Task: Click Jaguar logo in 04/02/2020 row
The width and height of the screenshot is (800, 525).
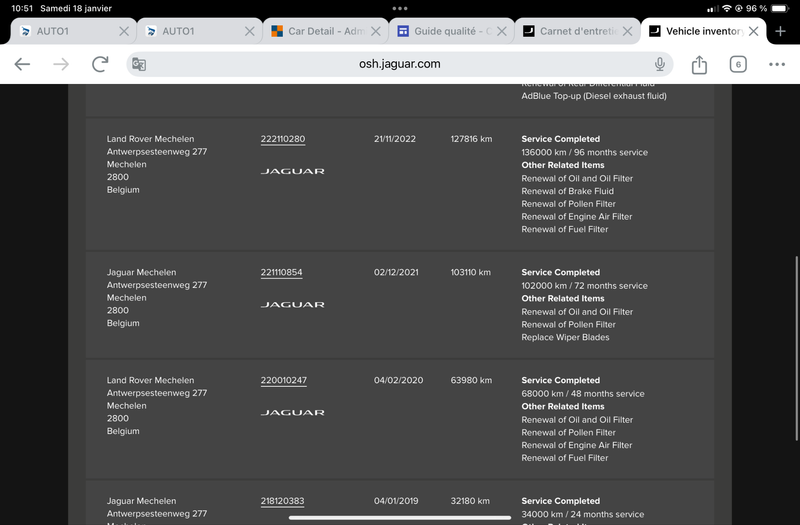Action: (x=292, y=412)
